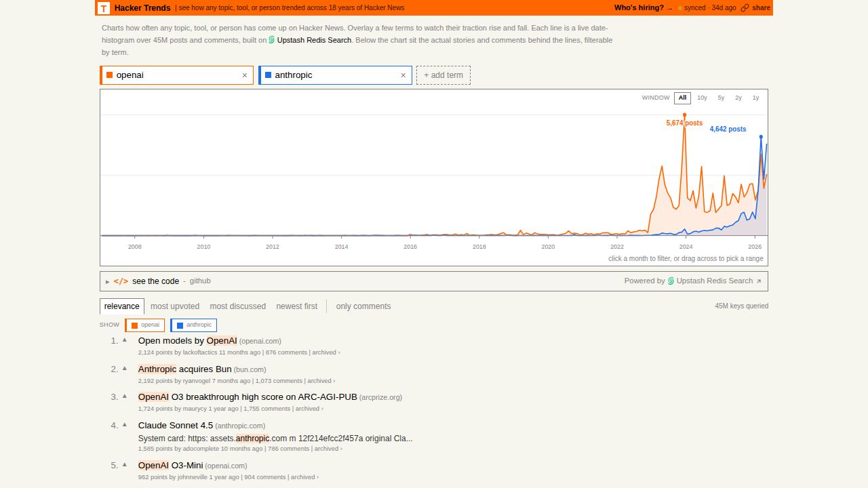Viewport: 868px width, 488px height.
Task: Open the '904 comments' link
Action: pos(265,477)
